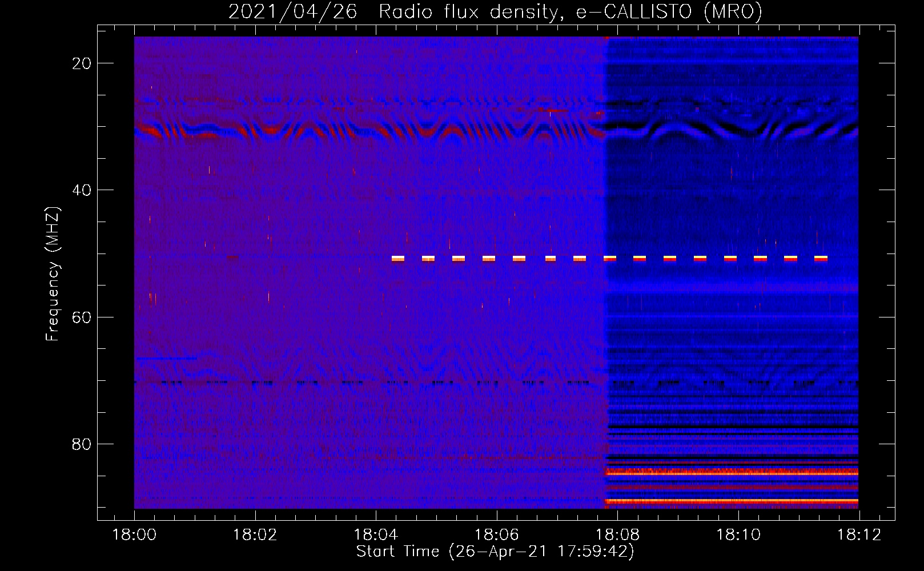
Task: Click the 18:12 time tick label
Action: [x=859, y=535]
